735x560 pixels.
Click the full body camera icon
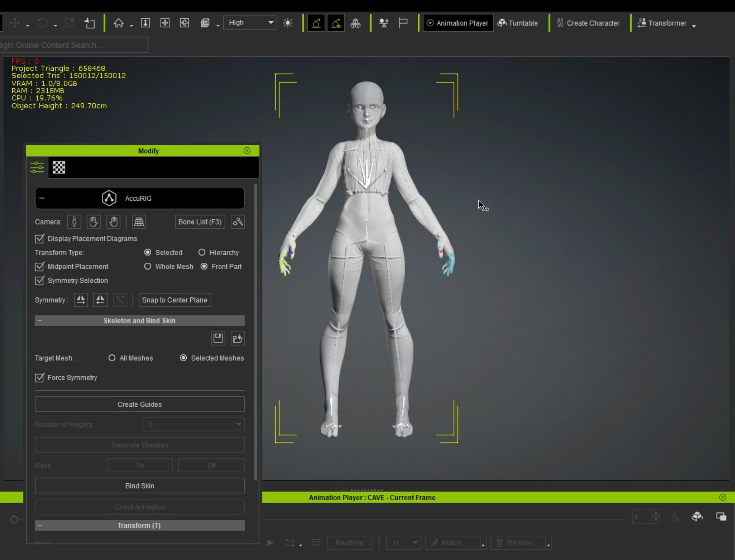[x=74, y=222]
